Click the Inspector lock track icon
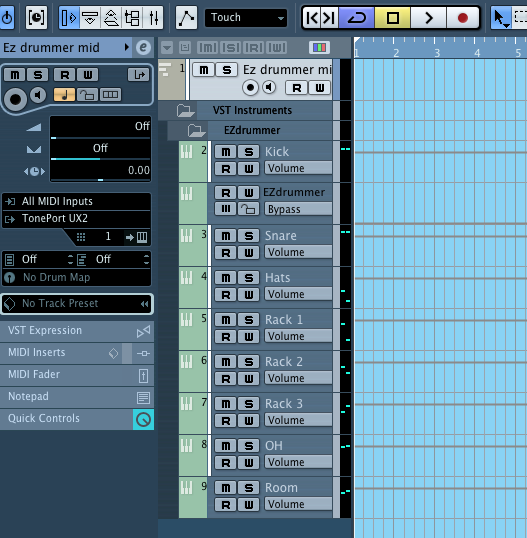This screenshot has height=538, width=527. pos(87,94)
